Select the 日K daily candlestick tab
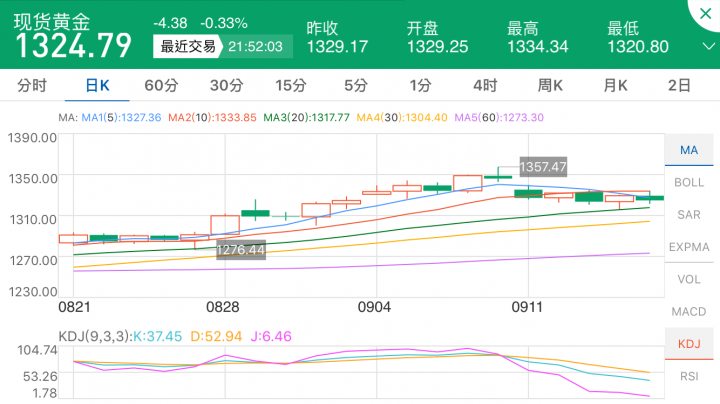This screenshot has height=404, width=720. click(x=98, y=86)
